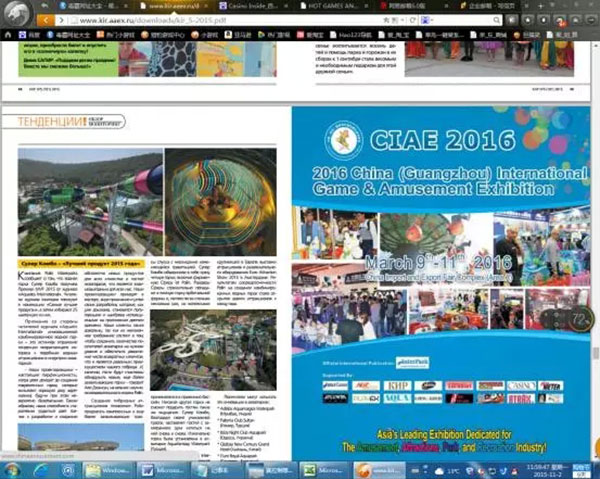Focus the www.kir.aaex.ru address bar
Screen dimensions: 600x479
[x=226, y=20]
